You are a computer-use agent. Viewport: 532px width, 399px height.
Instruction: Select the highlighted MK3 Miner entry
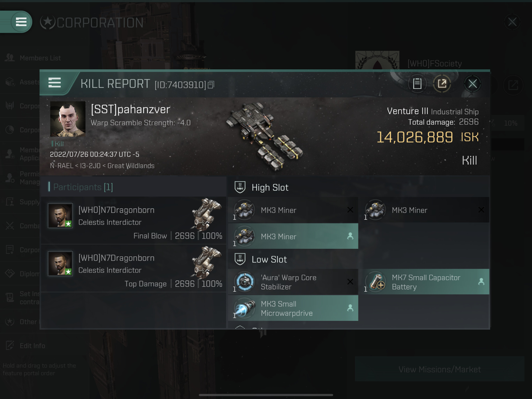[293, 236]
